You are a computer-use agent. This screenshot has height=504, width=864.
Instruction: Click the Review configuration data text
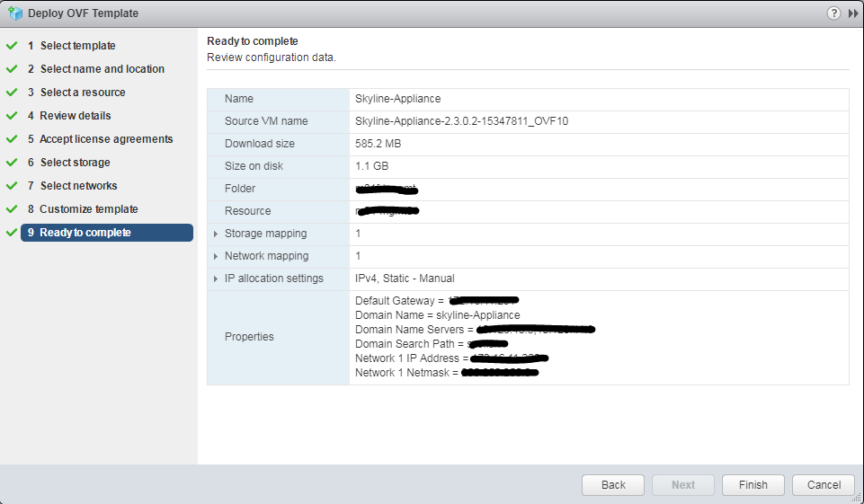[272, 57]
